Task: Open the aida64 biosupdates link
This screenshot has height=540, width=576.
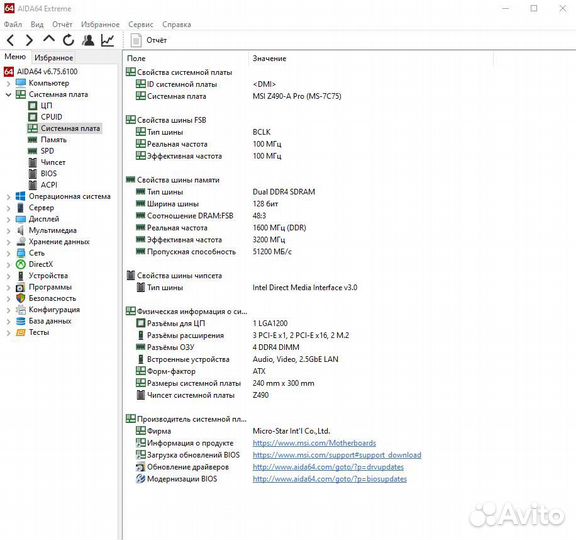Action: tap(330, 479)
